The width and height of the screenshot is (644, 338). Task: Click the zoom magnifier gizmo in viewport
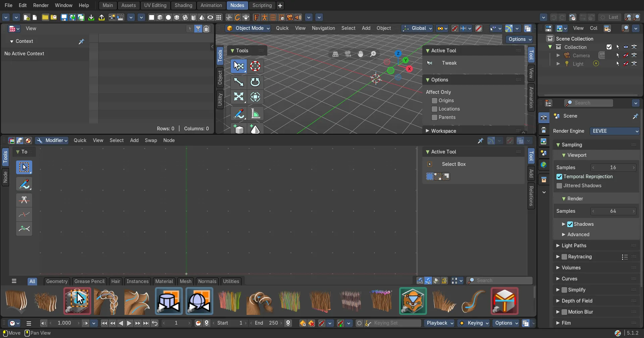click(x=373, y=54)
